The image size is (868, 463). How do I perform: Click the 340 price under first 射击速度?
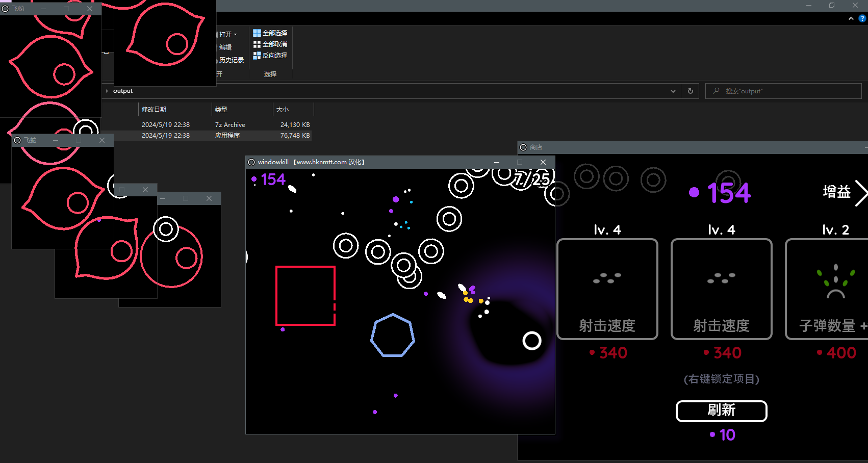(x=608, y=353)
